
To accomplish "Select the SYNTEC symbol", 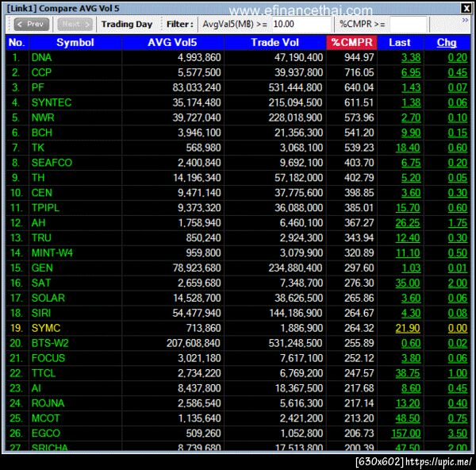I will pyautogui.click(x=52, y=102).
